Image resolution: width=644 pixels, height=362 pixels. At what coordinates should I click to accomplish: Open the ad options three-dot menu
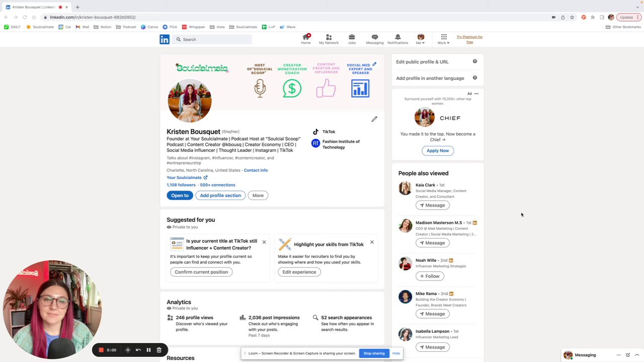click(x=476, y=94)
